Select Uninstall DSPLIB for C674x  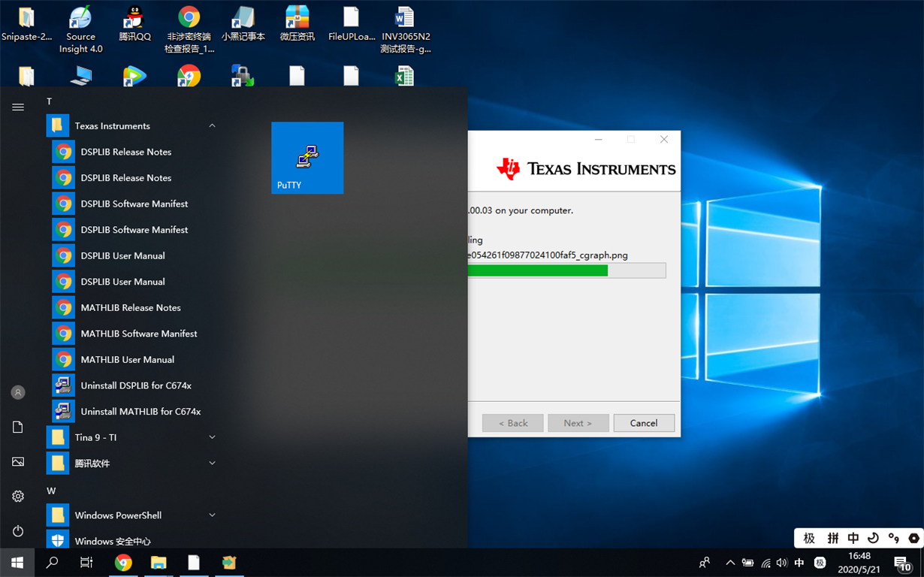[135, 385]
